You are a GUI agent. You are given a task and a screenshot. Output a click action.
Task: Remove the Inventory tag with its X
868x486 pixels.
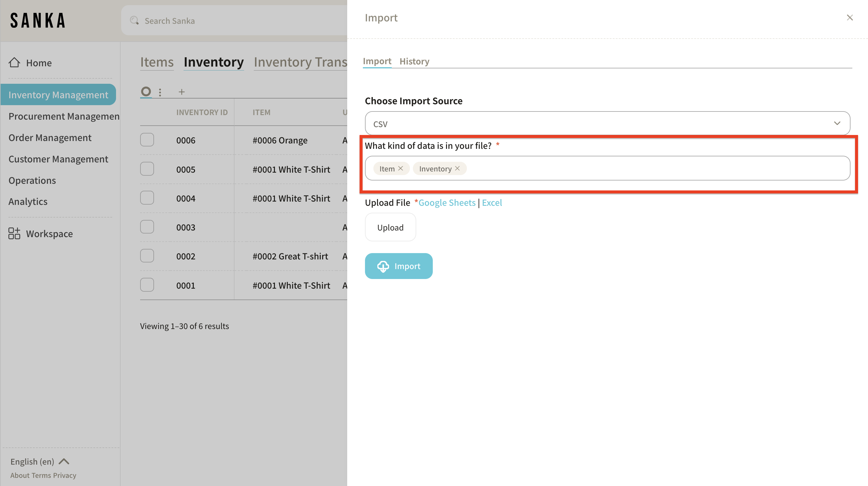tap(457, 168)
